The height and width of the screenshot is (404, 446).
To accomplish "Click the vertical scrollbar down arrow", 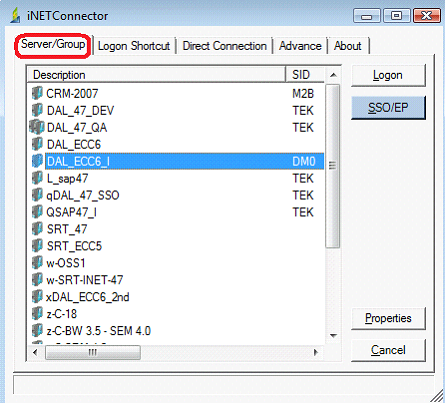I will 333,336.
